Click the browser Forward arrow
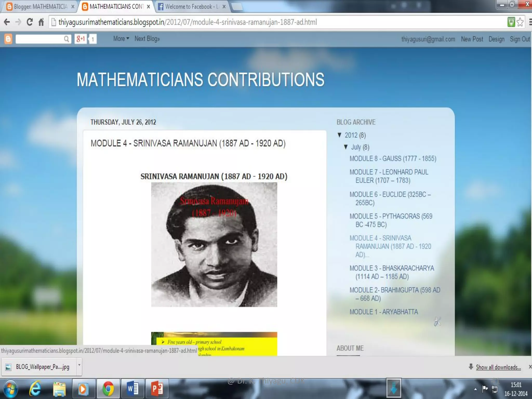 (18, 22)
